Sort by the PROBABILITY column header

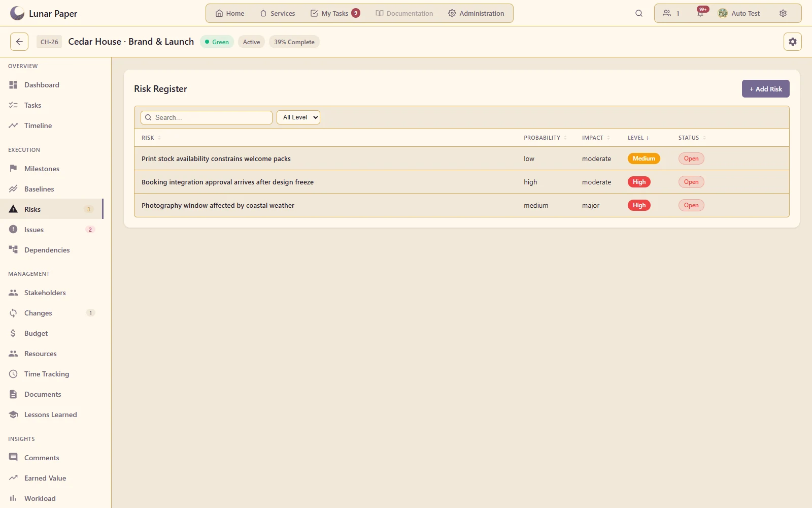click(545, 138)
